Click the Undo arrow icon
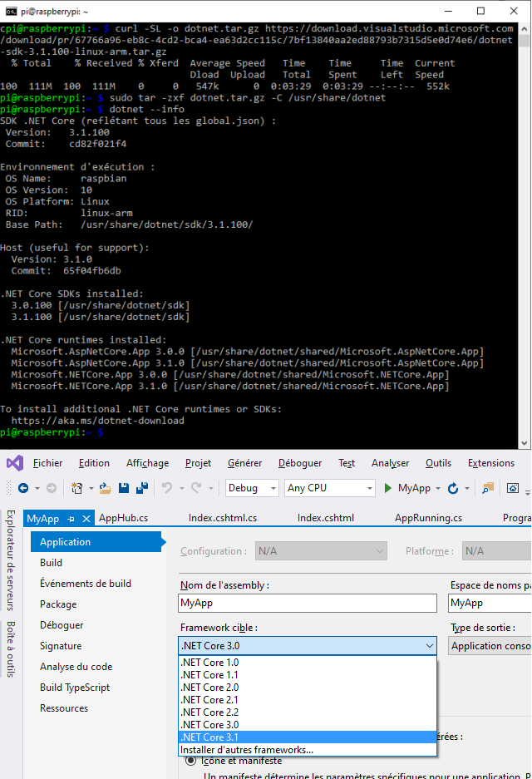Viewport: 532px width, 779px height. tap(167, 488)
